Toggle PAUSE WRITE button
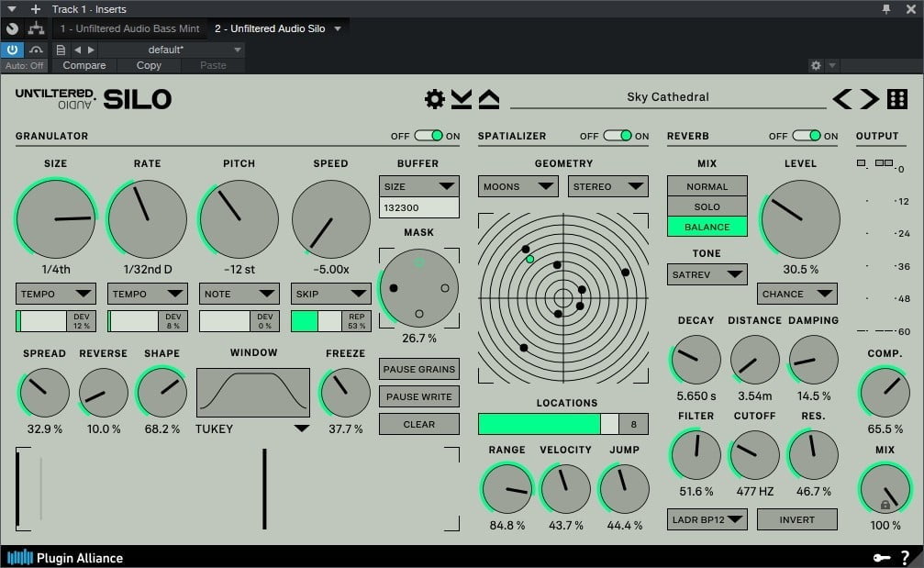924x568 pixels. [419, 396]
